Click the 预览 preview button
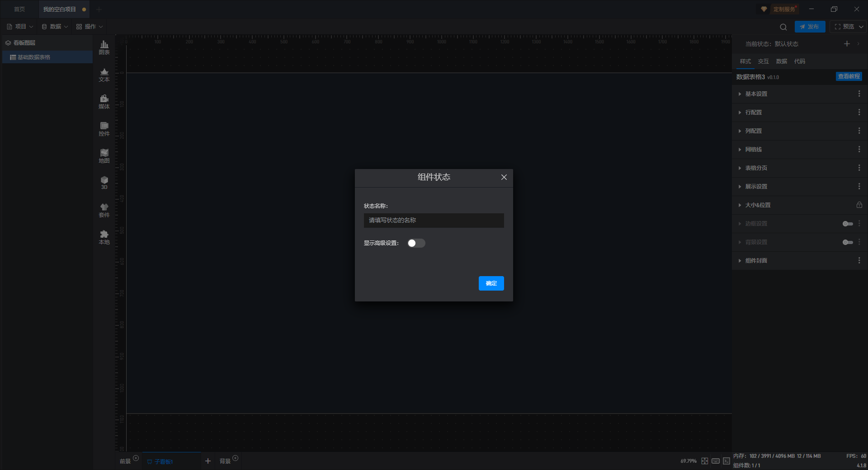Image resolution: width=868 pixels, height=470 pixels. click(844, 27)
